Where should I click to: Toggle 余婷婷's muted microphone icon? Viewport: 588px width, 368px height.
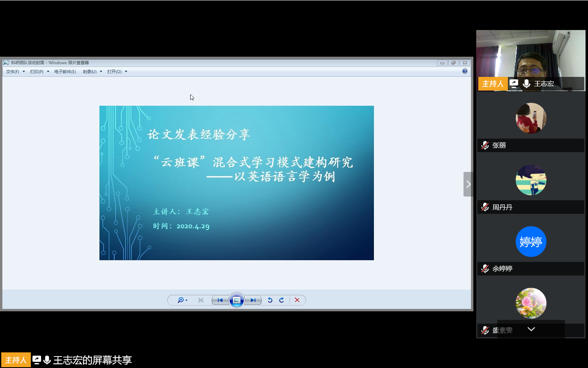(x=485, y=268)
